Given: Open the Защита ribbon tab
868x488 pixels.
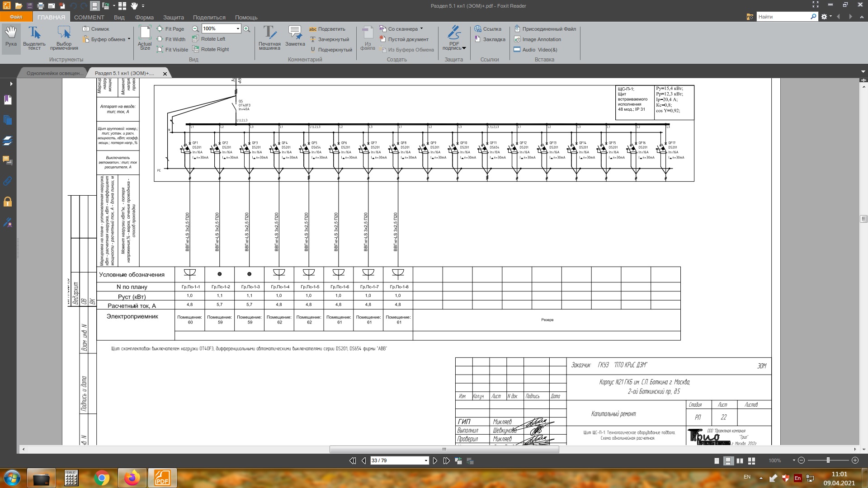Looking at the screenshot, I should click(x=173, y=17).
